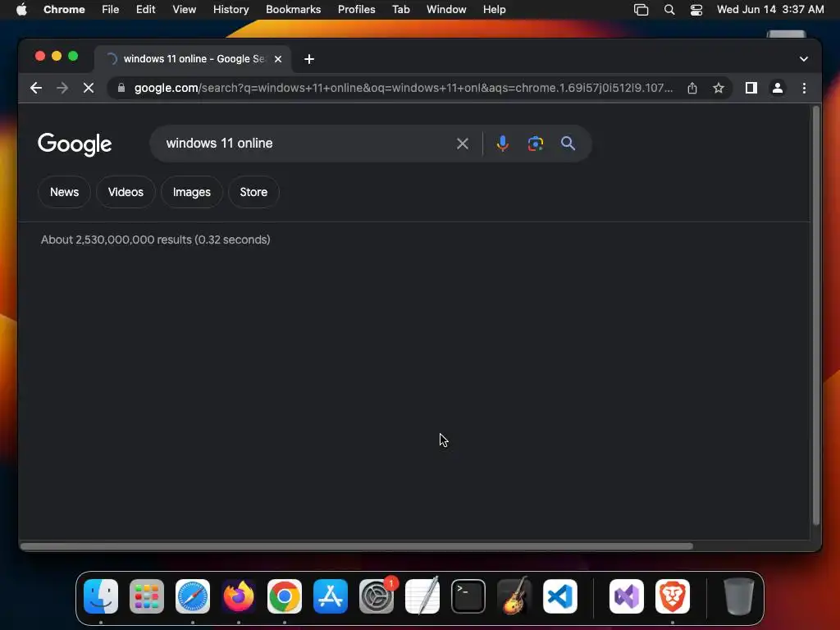The height and width of the screenshot is (630, 840).
Task: Close the windows 11 online tab
Action: [278, 59]
